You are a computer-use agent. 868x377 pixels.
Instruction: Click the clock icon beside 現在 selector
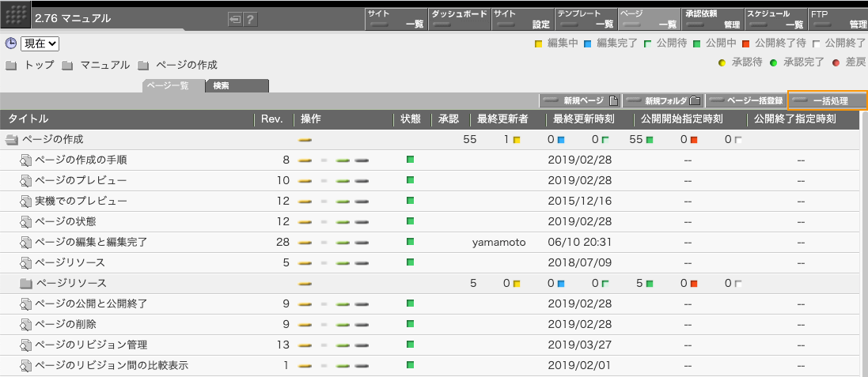click(x=10, y=43)
